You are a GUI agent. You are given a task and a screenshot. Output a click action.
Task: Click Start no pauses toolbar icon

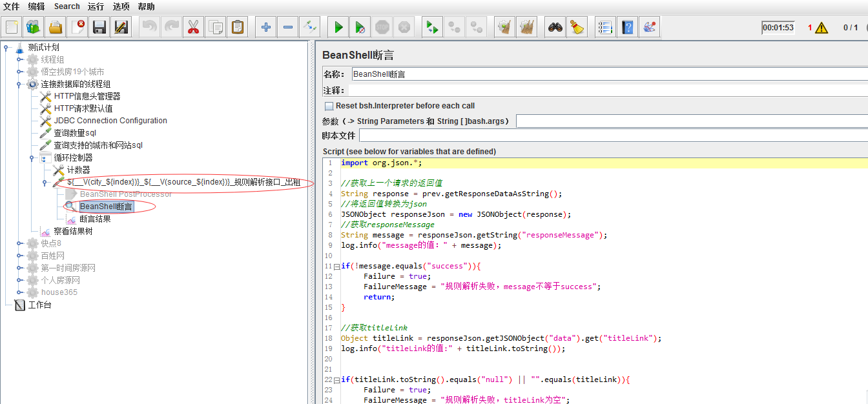(360, 27)
